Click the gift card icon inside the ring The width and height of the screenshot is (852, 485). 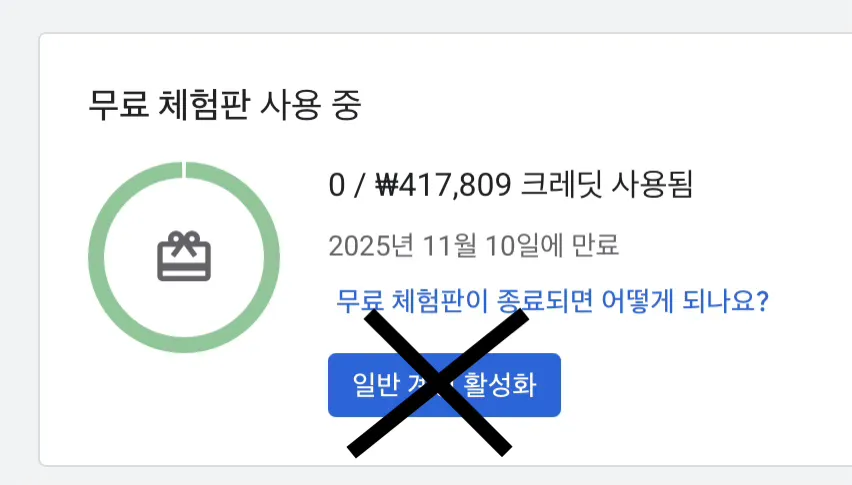(184, 256)
